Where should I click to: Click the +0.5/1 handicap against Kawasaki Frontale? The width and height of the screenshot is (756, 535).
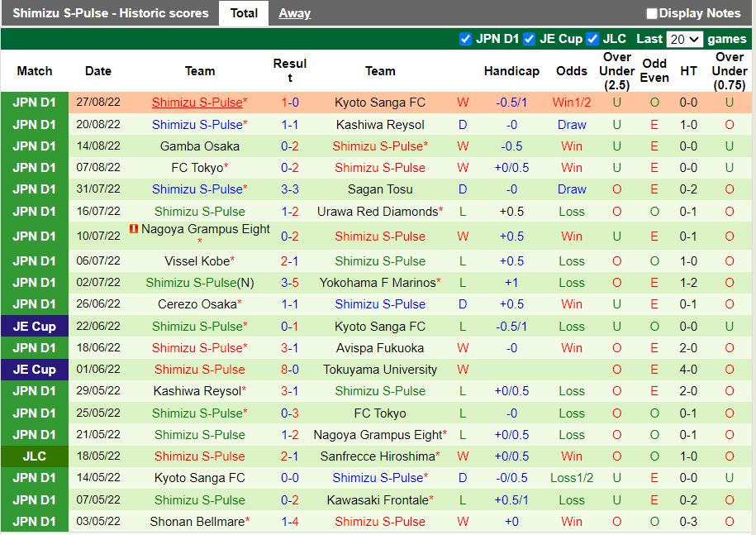[x=511, y=500]
